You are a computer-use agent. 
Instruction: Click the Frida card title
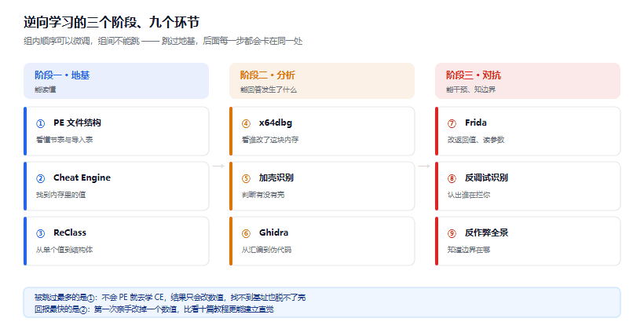pyautogui.click(x=476, y=123)
